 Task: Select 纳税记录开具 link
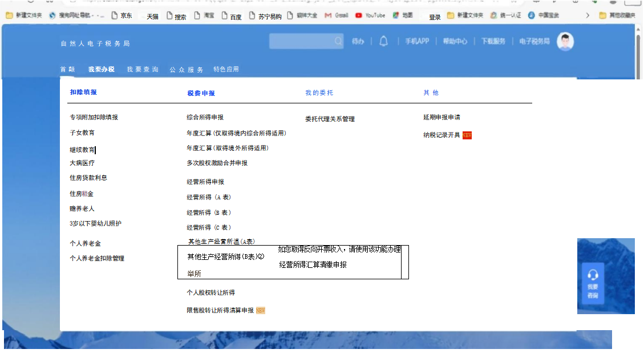click(x=442, y=135)
